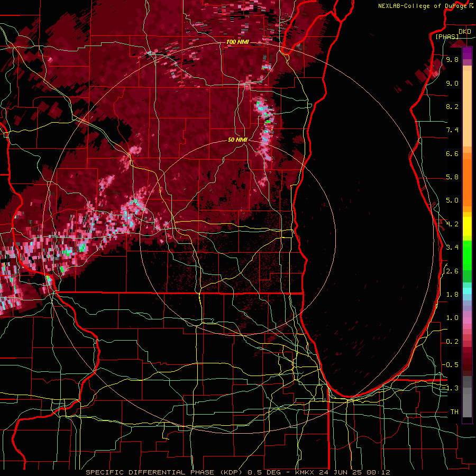
Task: Click the TH threshold label
Action: tap(454, 412)
